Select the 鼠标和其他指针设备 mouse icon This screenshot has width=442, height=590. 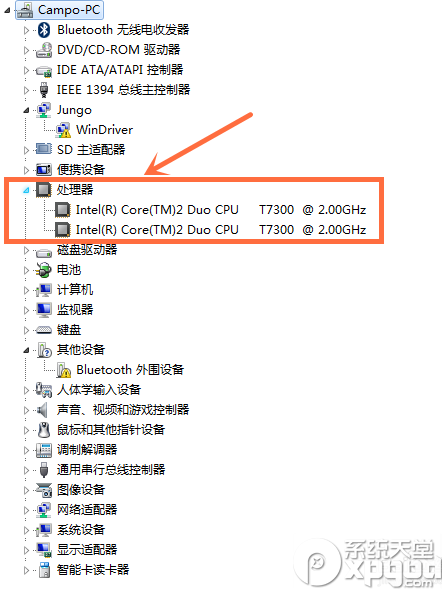44,430
